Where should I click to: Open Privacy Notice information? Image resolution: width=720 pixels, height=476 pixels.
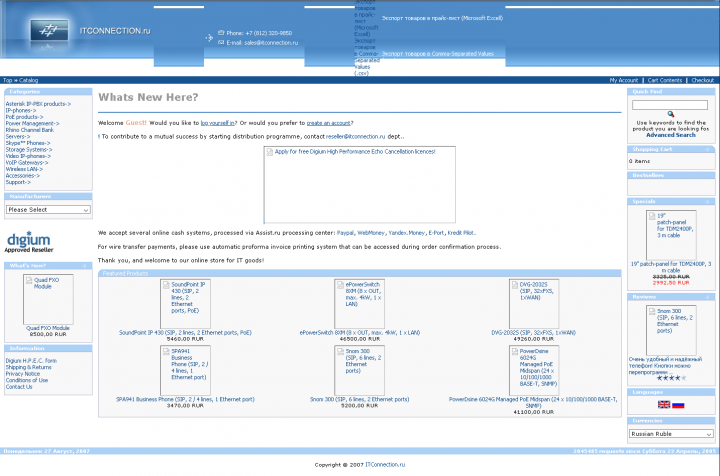(x=22, y=374)
